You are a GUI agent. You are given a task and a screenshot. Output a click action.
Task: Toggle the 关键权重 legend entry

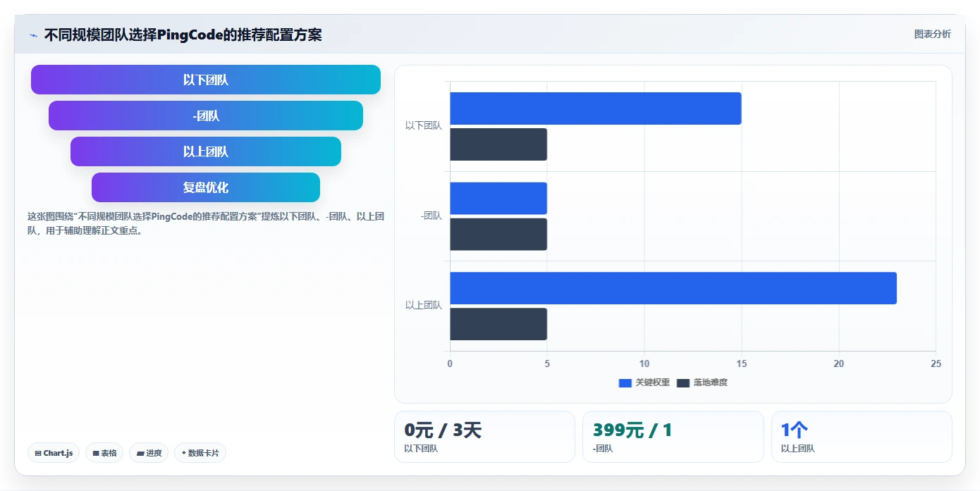point(644,383)
